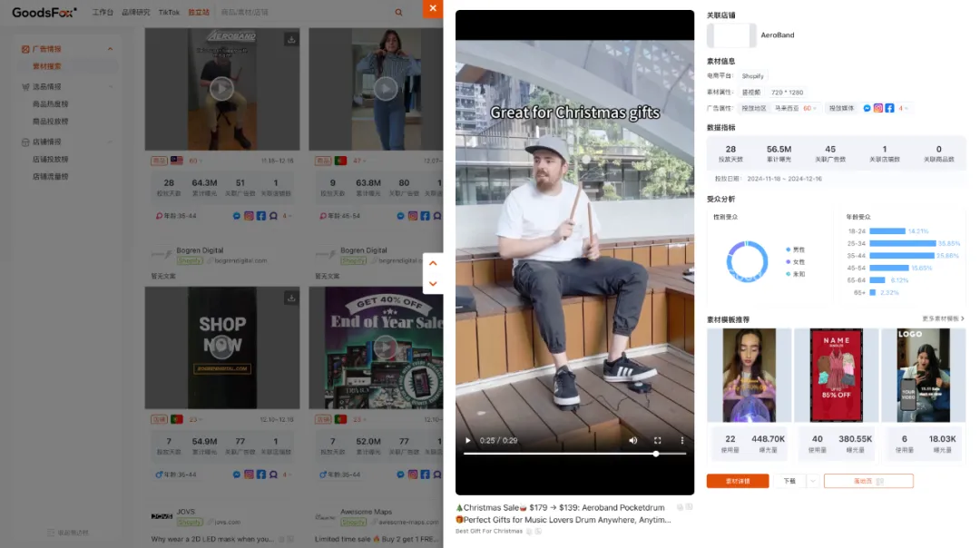This screenshot has width=980, height=548.
Task: Go to next creative with down arrow
Action: pyautogui.click(x=433, y=284)
